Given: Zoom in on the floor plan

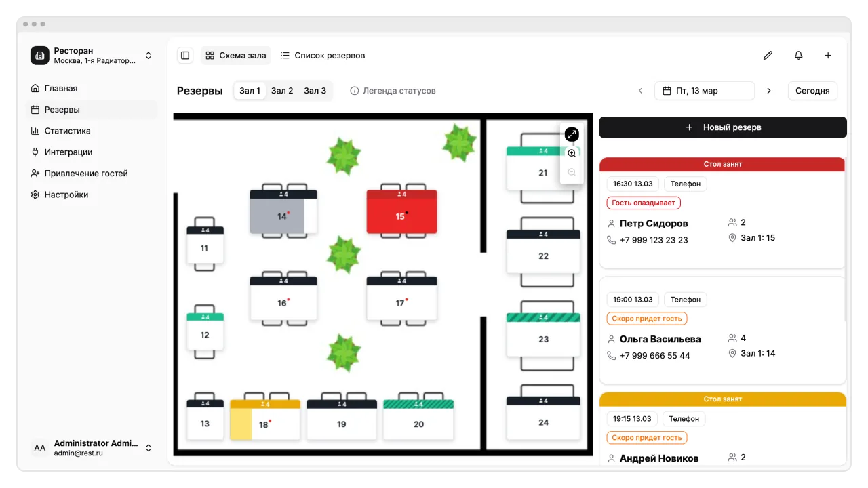Looking at the screenshot, I should [x=572, y=154].
